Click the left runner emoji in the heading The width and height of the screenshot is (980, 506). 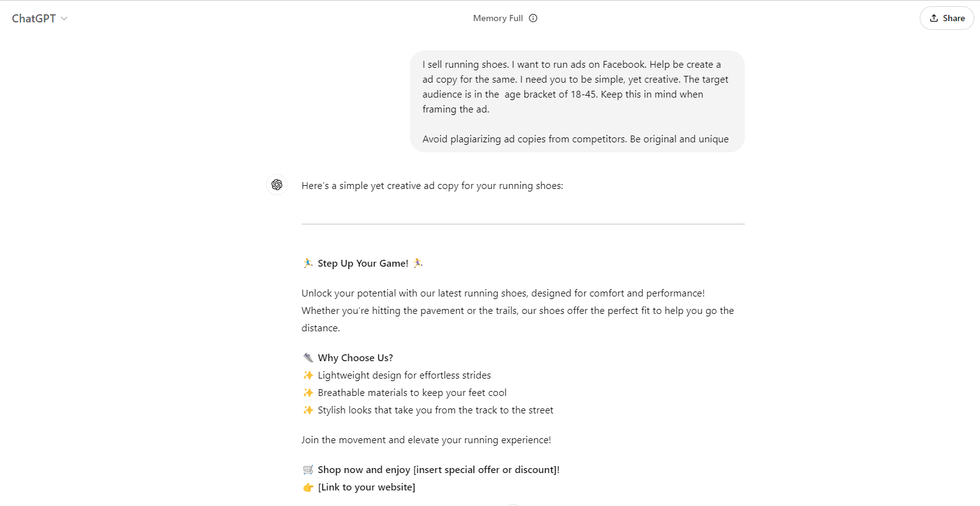[307, 263]
